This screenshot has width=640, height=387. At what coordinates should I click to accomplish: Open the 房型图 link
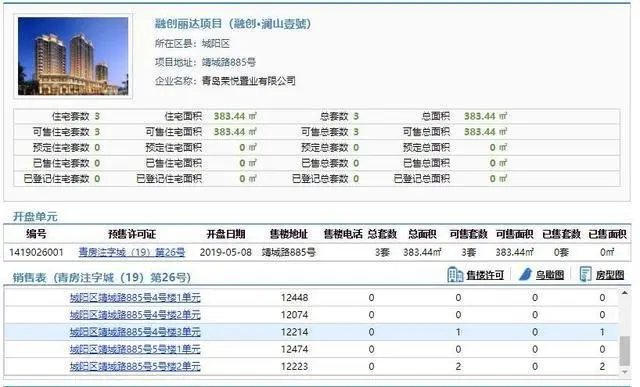pos(610,275)
